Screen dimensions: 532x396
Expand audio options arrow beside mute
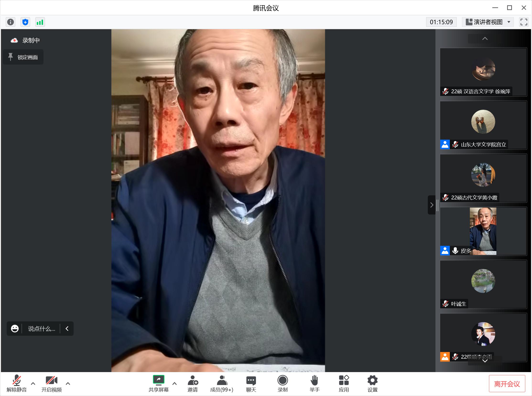tap(33, 384)
